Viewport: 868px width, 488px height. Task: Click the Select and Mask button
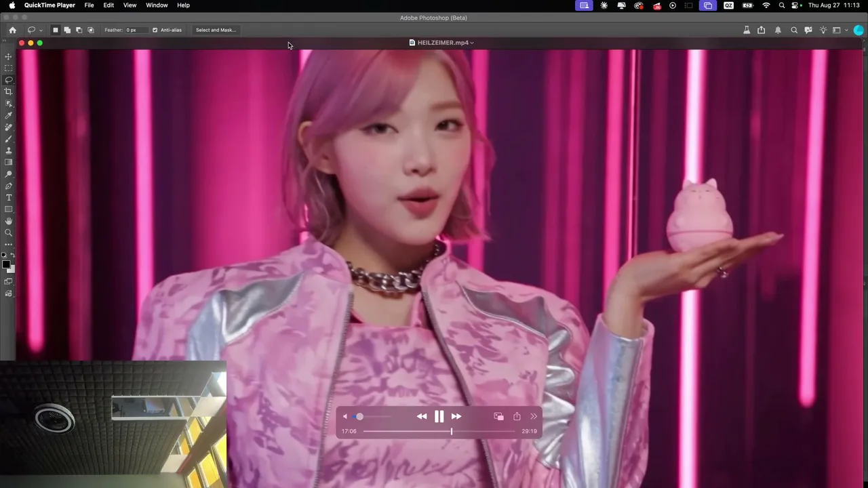tap(216, 30)
